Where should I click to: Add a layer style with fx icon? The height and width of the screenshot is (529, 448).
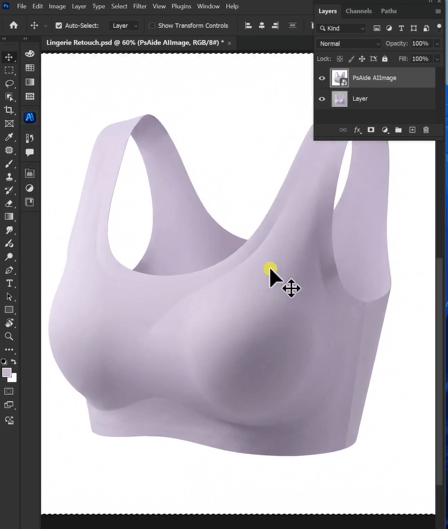pyautogui.click(x=357, y=130)
